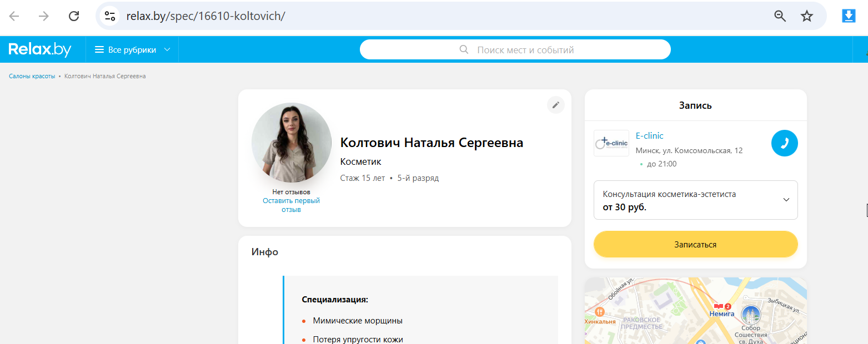Open the Relax.by logo homepage
868x344 pixels.
[40, 50]
